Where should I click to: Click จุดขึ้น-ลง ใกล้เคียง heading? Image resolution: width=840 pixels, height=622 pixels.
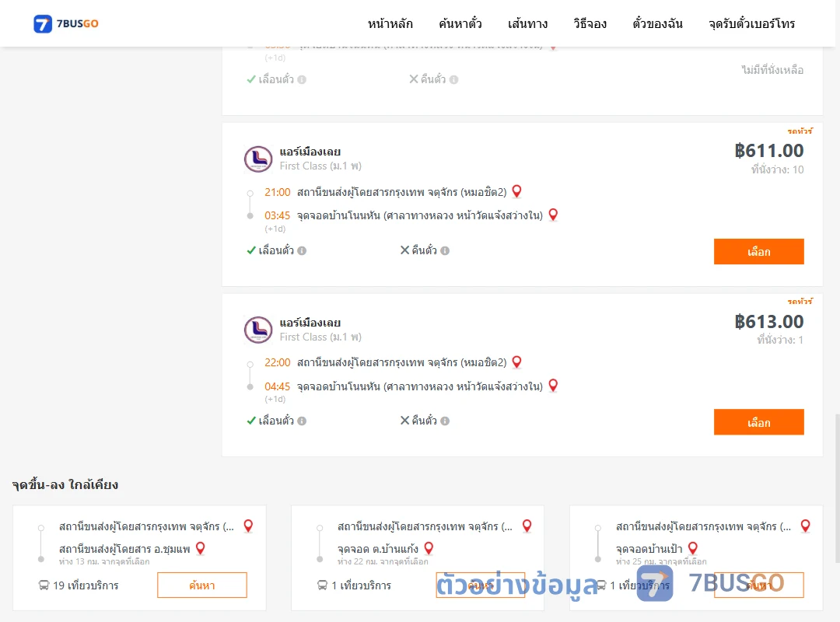tap(65, 485)
